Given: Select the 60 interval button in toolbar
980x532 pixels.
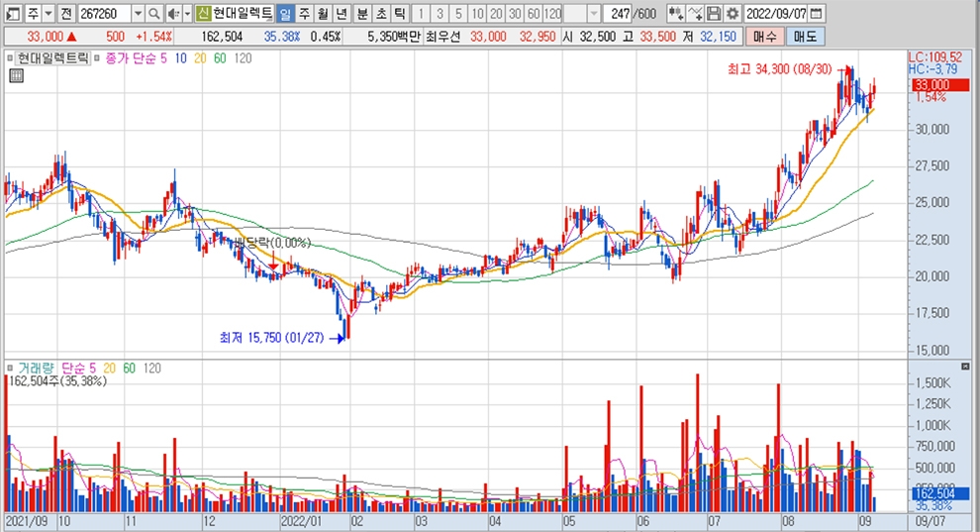Looking at the screenshot, I should [x=534, y=13].
